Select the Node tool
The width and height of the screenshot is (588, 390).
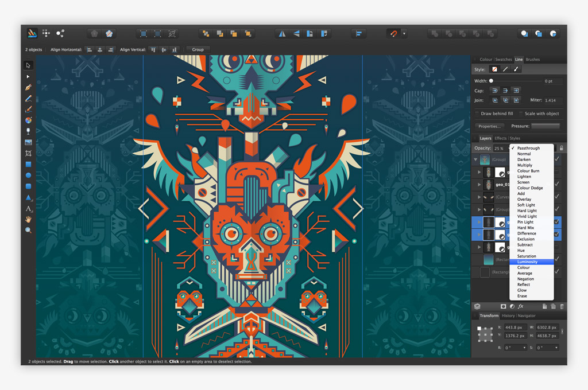[28, 76]
